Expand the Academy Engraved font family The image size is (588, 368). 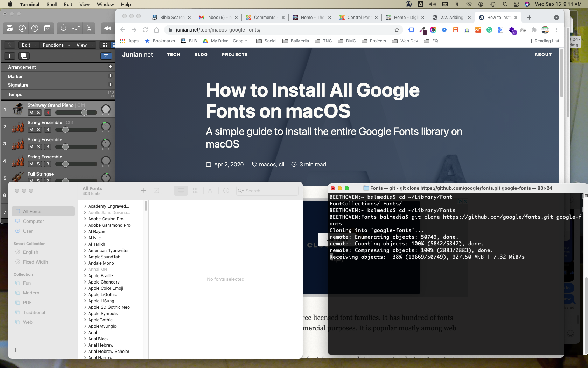(x=85, y=206)
